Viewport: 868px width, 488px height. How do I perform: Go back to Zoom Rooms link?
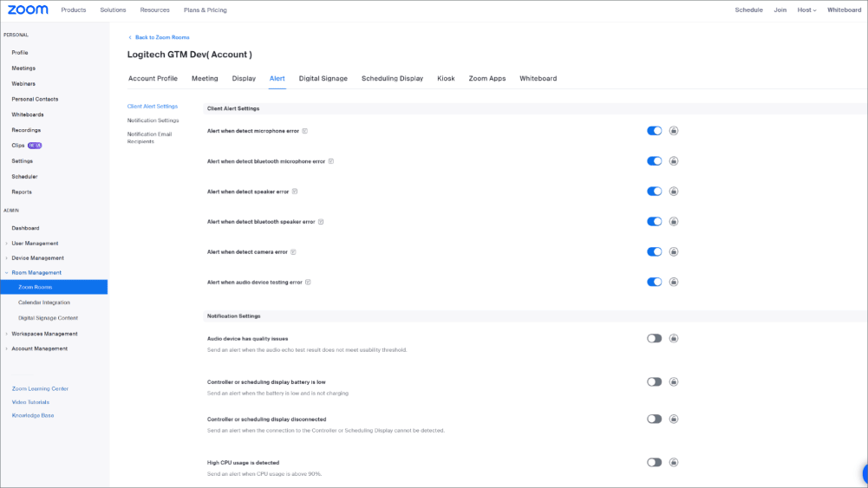161,37
